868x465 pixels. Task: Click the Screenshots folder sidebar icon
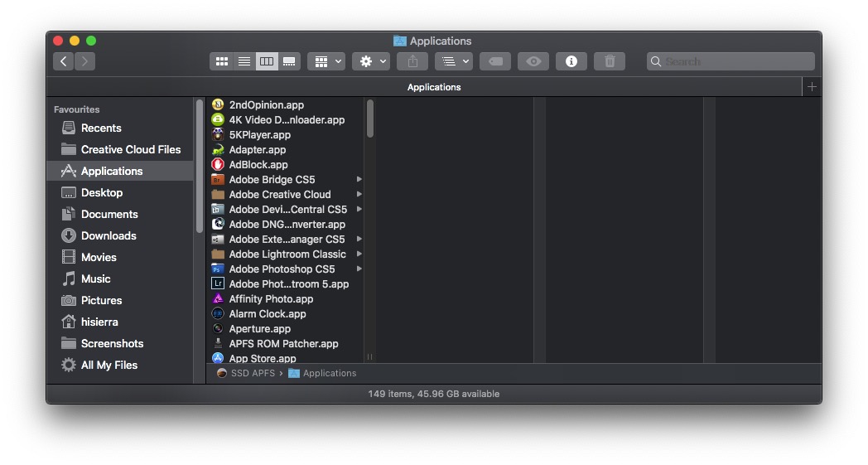[x=69, y=343]
